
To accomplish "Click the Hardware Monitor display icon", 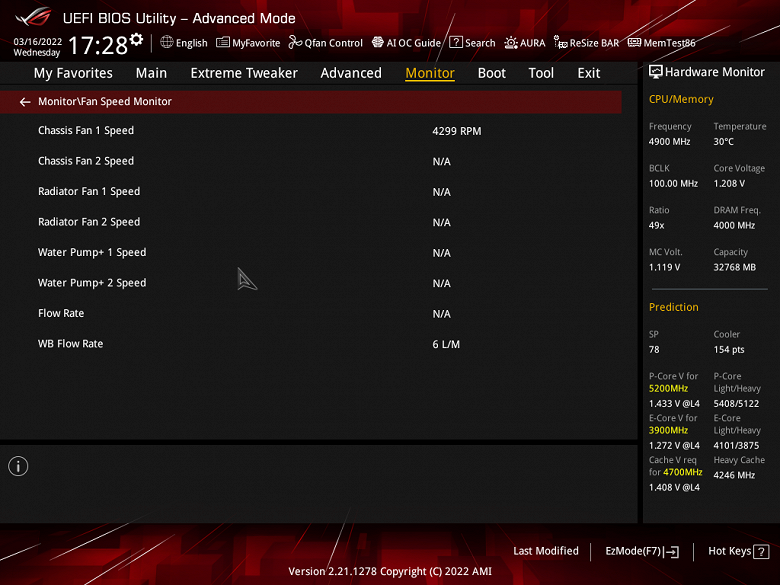I will point(656,72).
